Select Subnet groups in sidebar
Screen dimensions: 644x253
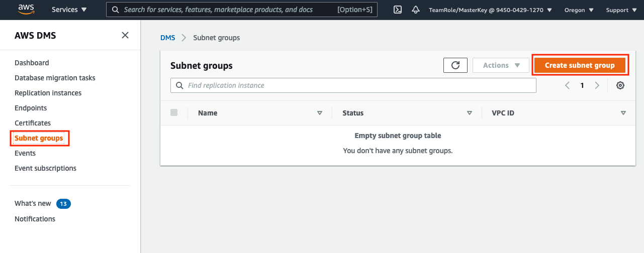click(39, 138)
